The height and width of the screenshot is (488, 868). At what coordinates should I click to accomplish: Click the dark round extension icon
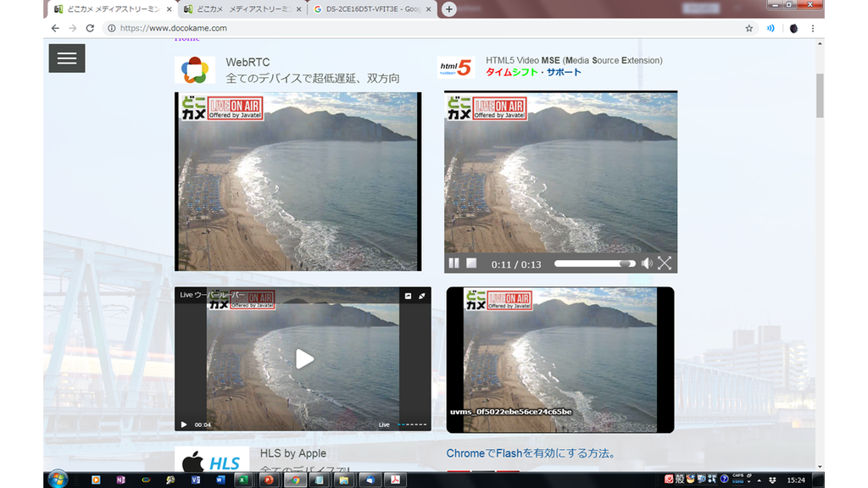pos(793,28)
